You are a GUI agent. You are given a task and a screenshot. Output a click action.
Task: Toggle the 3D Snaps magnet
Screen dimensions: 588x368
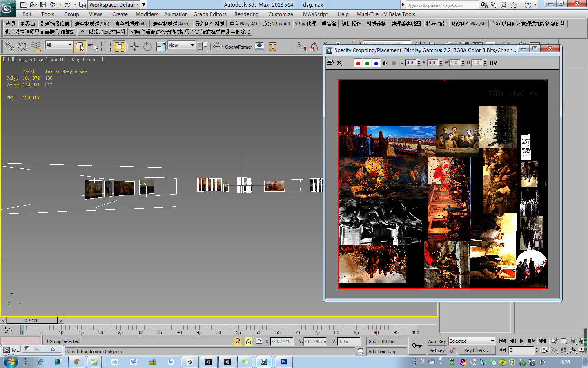(x=301, y=47)
